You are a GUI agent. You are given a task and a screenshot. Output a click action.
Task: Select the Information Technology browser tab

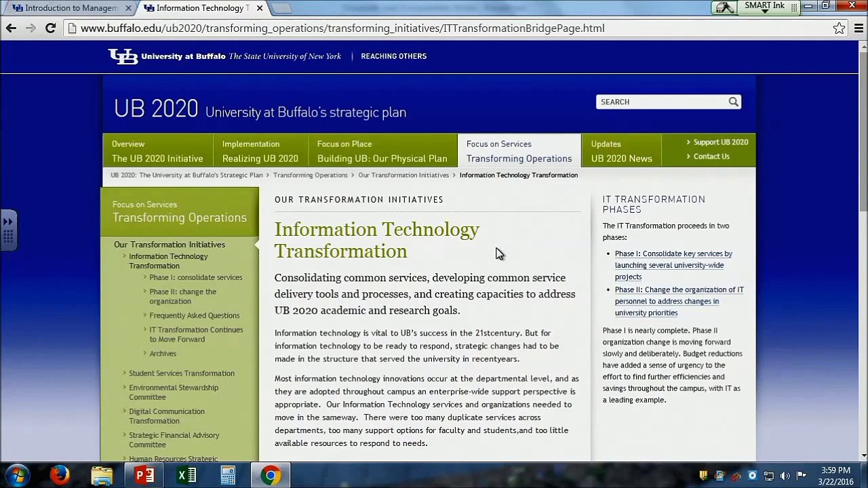tap(201, 8)
